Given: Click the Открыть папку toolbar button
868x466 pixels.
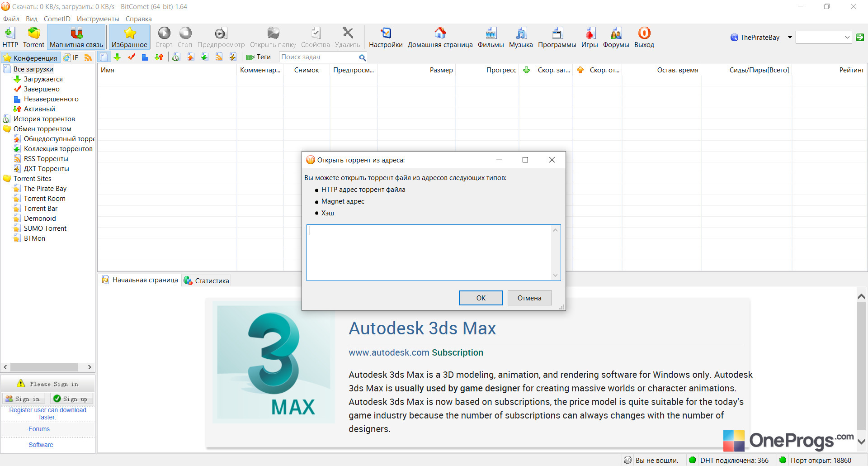Looking at the screenshot, I should point(273,37).
